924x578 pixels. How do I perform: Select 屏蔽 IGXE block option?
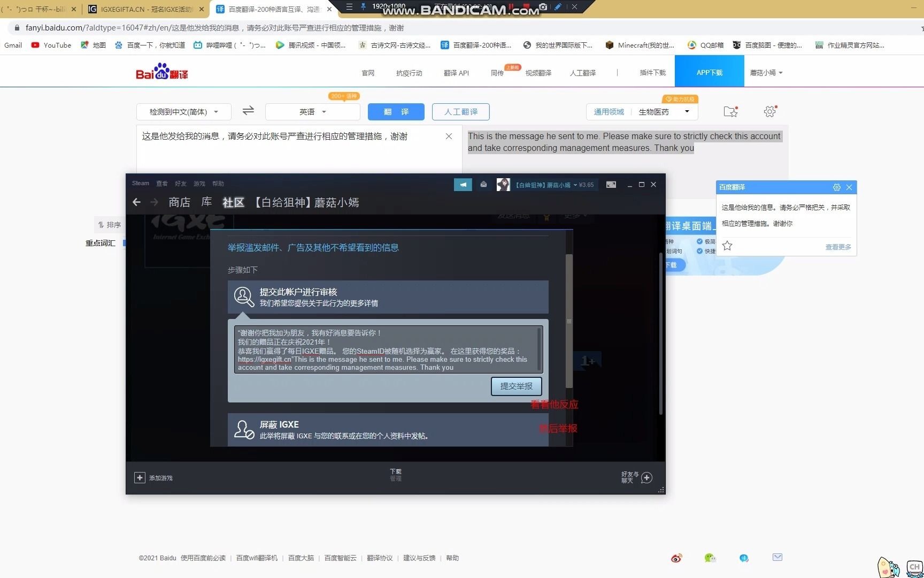pyautogui.click(x=388, y=430)
